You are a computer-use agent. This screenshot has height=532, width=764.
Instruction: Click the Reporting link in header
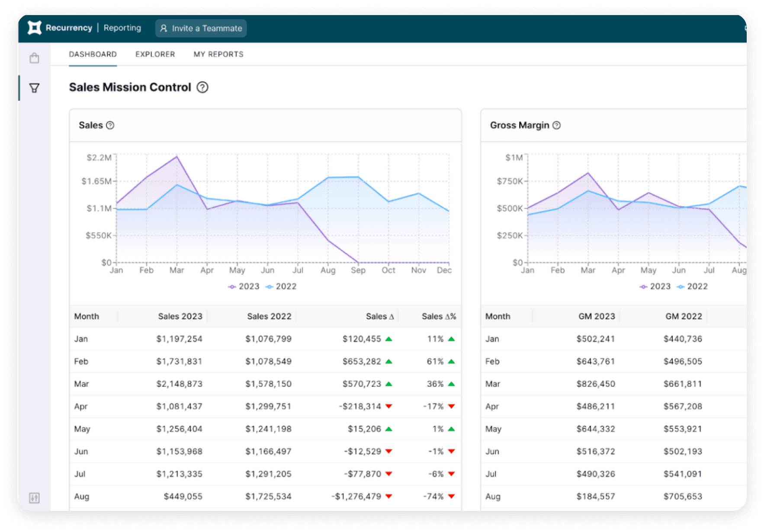pos(122,28)
